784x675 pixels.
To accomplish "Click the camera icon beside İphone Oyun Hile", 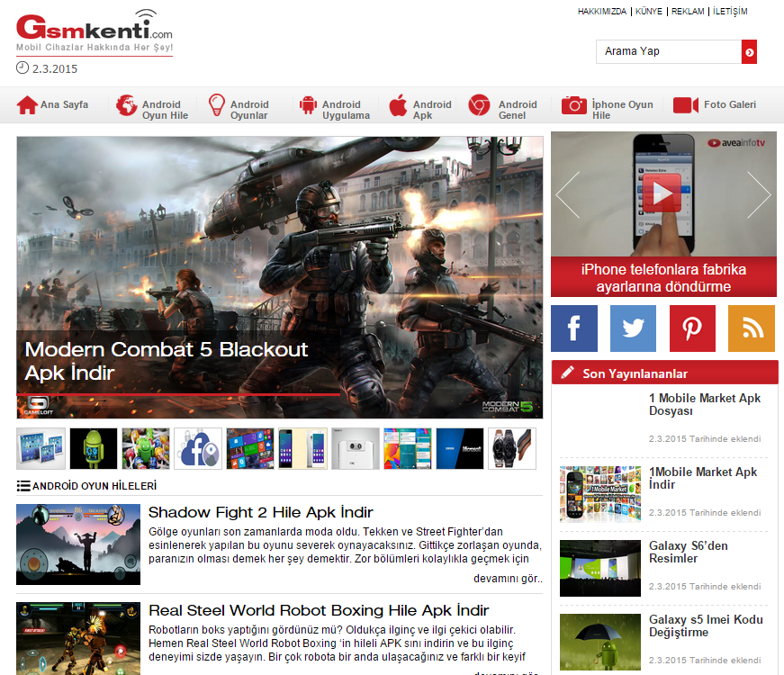I will [574, 105].
